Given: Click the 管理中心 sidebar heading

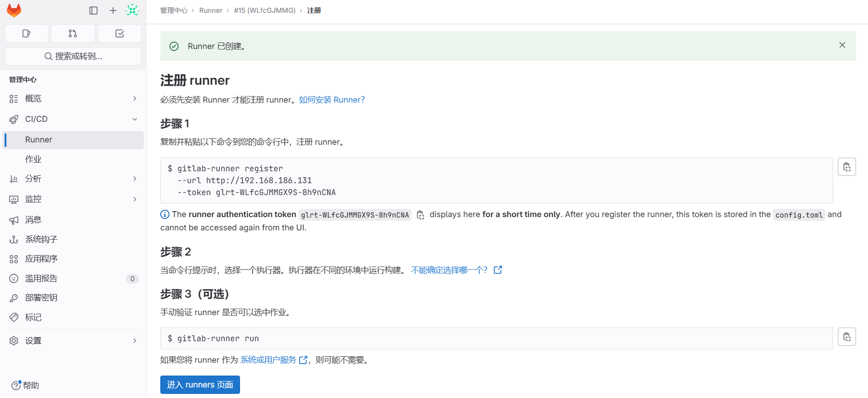Looking at the screenshot, I should coord(23,80).
